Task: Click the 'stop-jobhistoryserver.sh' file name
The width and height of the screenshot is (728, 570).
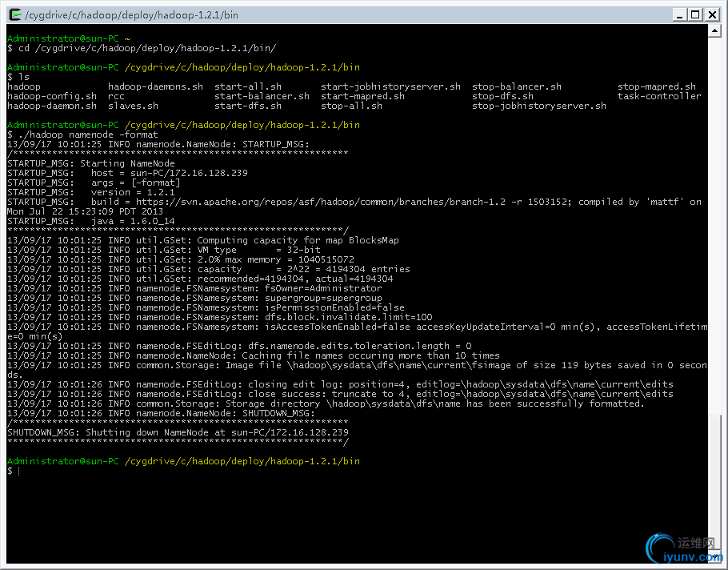Action: 539,106
